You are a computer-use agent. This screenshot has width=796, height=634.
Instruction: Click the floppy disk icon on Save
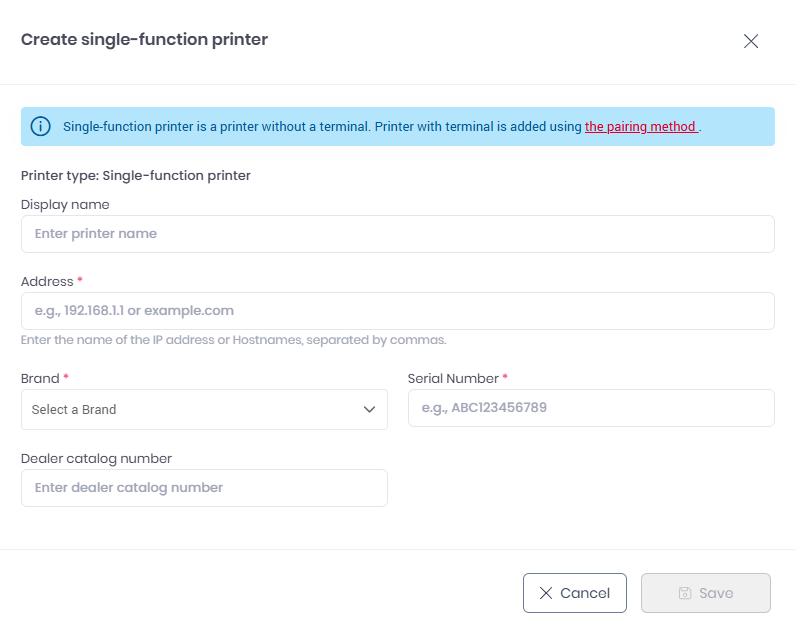(685, 593)
